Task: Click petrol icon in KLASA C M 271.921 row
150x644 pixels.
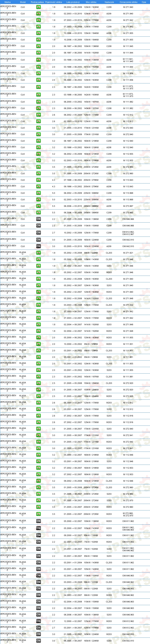Action: click(38, 253)
